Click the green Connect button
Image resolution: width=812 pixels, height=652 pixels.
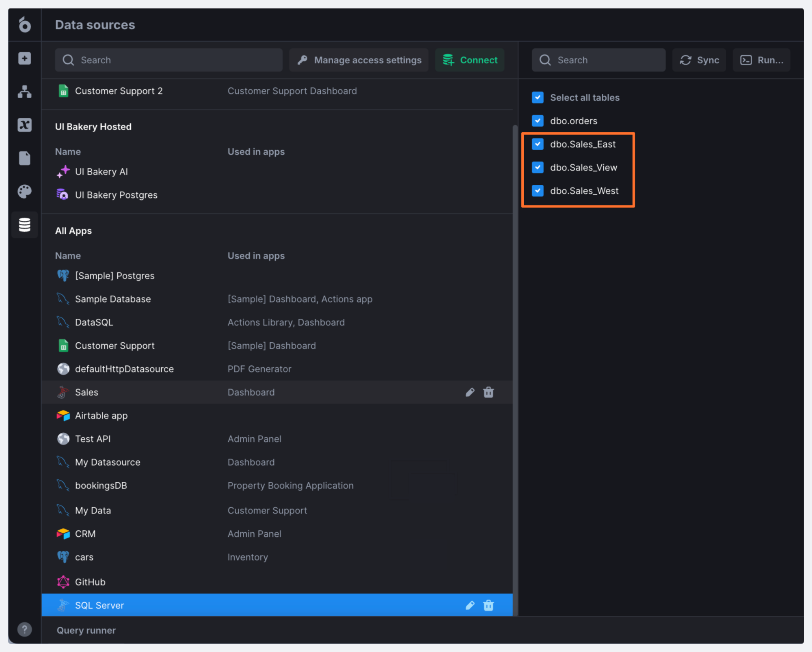click(470, 60)
